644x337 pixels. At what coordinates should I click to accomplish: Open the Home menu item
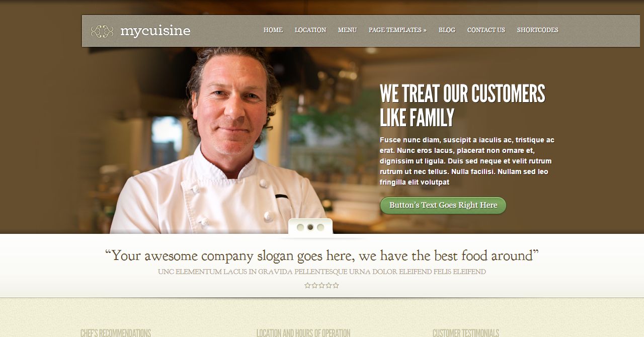pyautogui.click(x=273, y=30)
